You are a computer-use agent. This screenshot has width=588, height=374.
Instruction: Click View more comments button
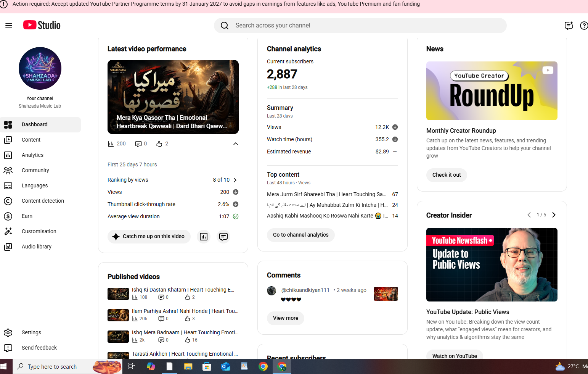[286, 318]
